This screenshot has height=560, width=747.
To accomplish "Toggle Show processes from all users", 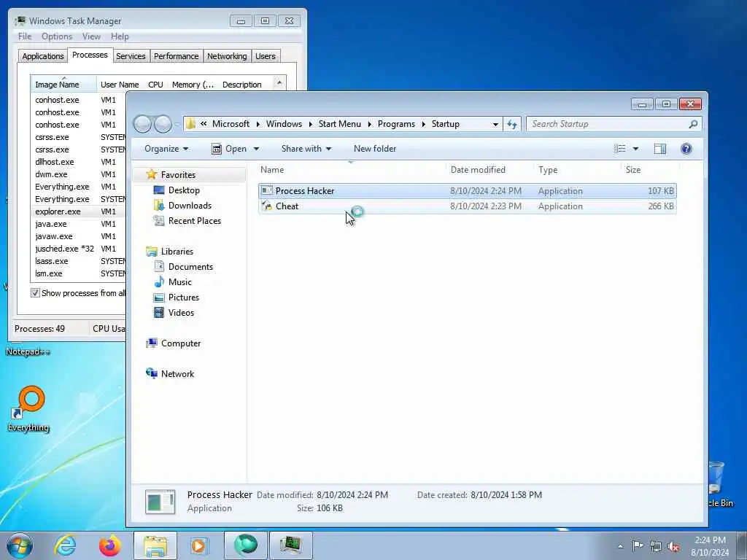I will (x=35, y=293).
